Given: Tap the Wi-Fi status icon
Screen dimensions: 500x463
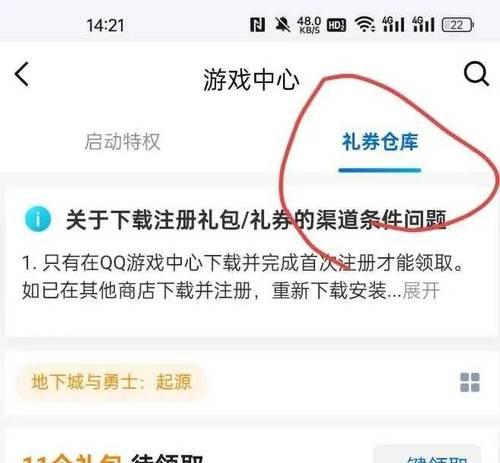Looking at the screenshot, I should point(365,25).
